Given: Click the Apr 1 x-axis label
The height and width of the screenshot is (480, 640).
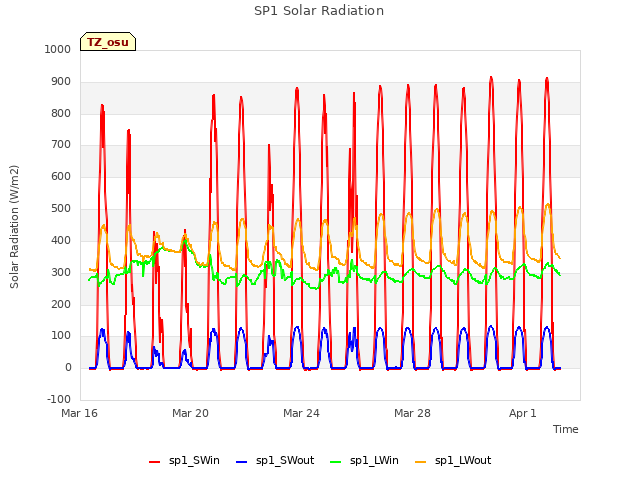Looking at the screenshot, I should click(x=522, y=413).
